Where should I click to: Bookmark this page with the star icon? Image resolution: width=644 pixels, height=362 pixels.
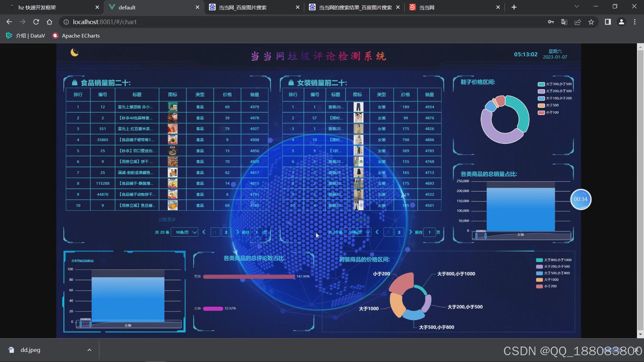591,22
